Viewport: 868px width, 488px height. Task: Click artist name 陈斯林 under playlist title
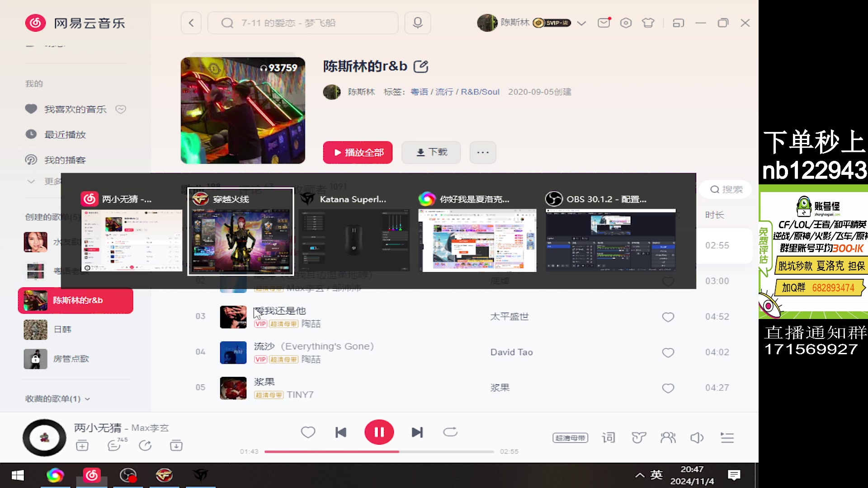click(361, 92)
